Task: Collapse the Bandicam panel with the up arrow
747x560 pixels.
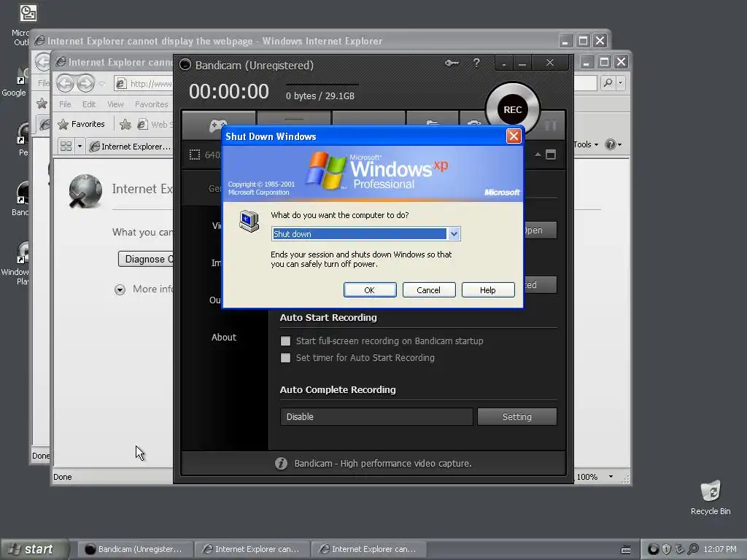Action: tap(538, 155)
